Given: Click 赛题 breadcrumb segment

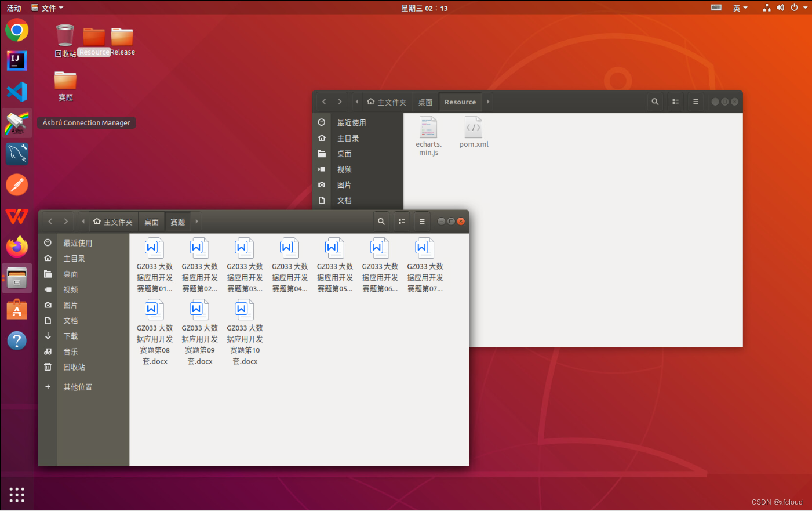Looking at the screenshot, I should pos(178,222).
